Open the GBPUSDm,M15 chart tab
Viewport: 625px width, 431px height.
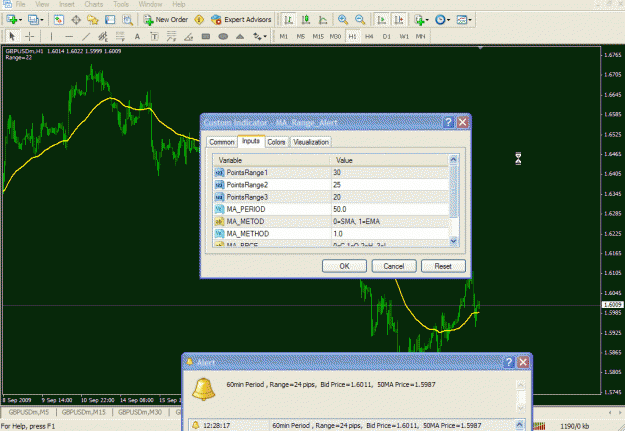click(x=84, y=412)
